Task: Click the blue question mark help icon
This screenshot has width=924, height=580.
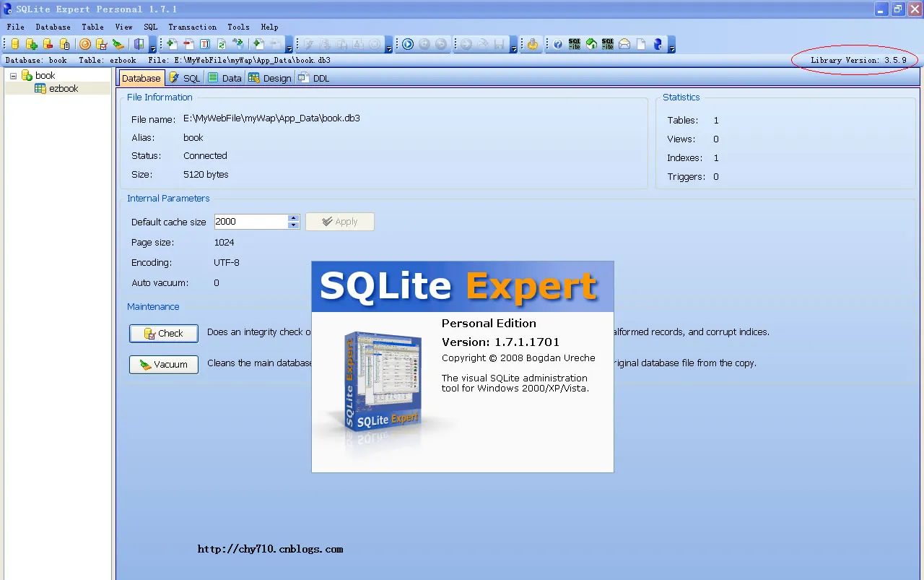Action: (x=558, y=44)
